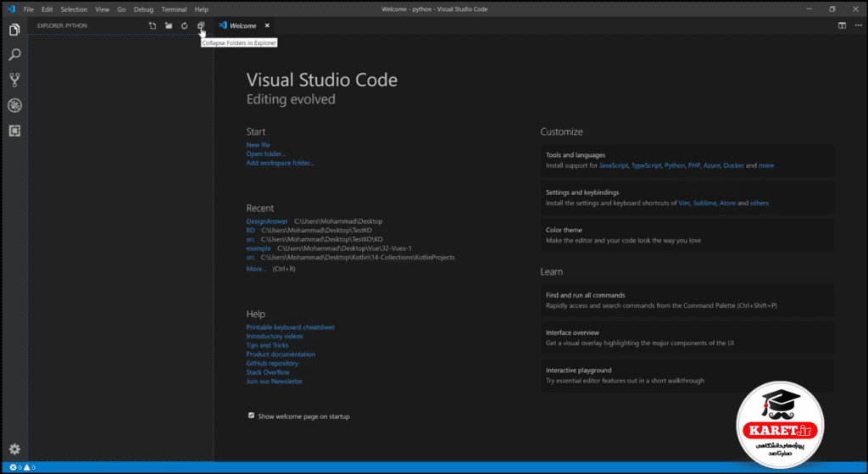This screenshot has height=474, width=868.
Task: Open the Explorer view in activity bar
Action: (x=14, y=30)
